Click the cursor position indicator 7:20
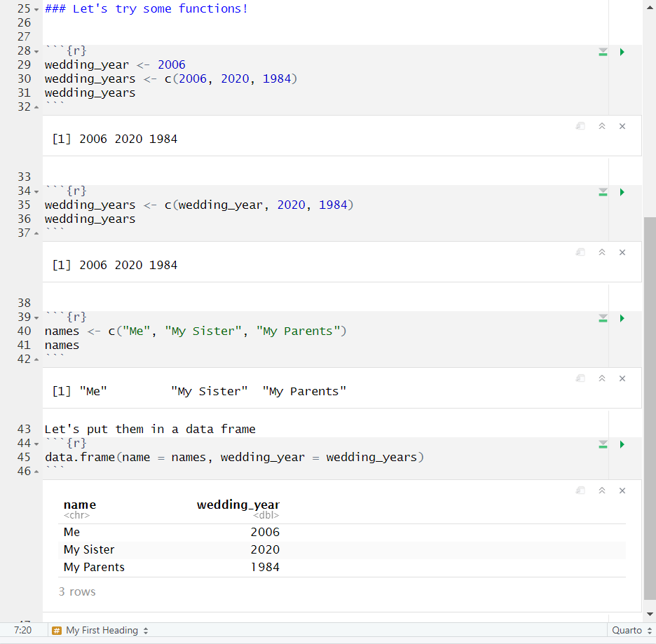This screenshot has width=656, height=644. coord(22,631)
